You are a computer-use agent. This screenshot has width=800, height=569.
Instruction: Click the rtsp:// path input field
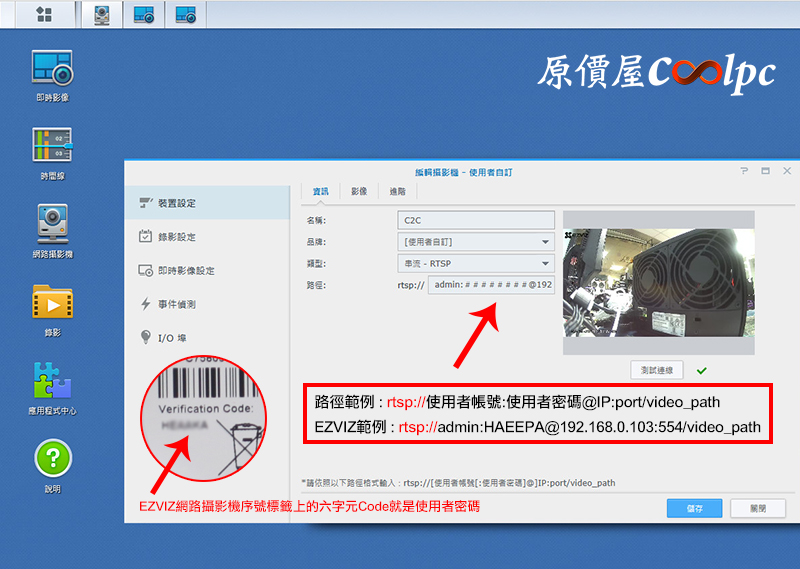(491, 285)
